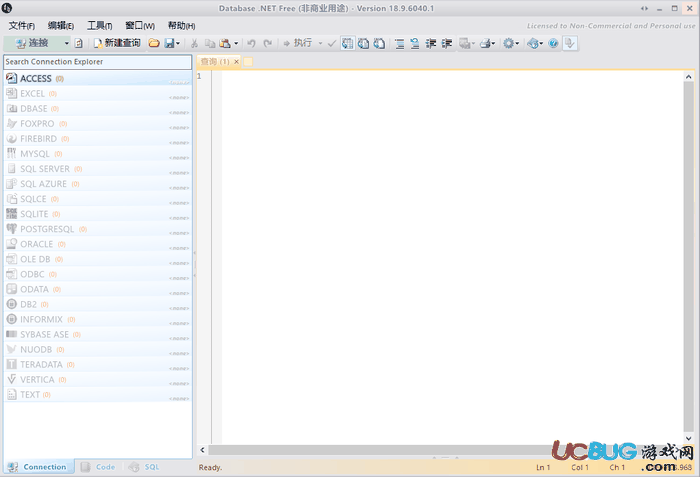Click the cut scissors icon
This screenshot has height=477, width=700.
pyautogui.click(x=194, y=43)
